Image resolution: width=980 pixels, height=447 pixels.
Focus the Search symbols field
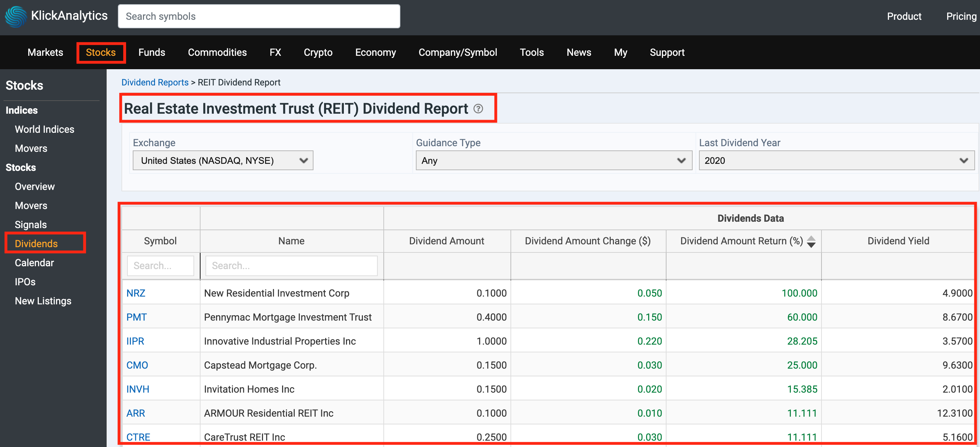tap(259, 16)
